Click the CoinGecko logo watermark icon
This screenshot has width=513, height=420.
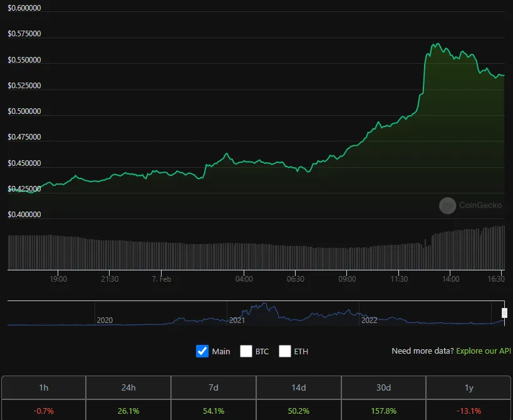[x=447, y=205]
